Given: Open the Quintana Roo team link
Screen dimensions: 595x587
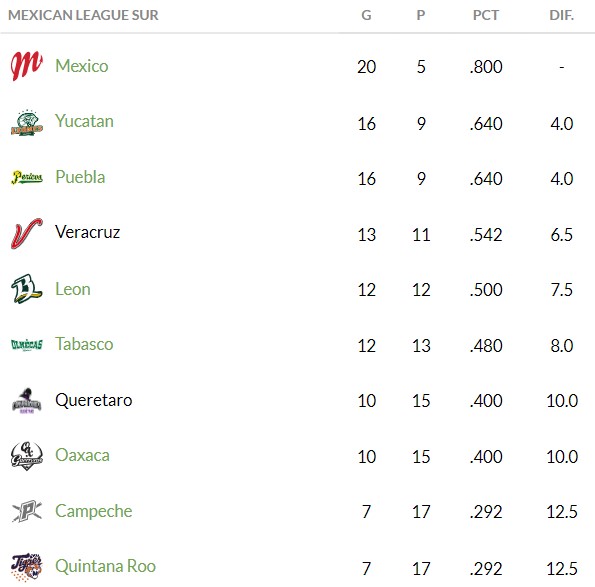Looking at the screenshot, I should (x=105, y=566).
